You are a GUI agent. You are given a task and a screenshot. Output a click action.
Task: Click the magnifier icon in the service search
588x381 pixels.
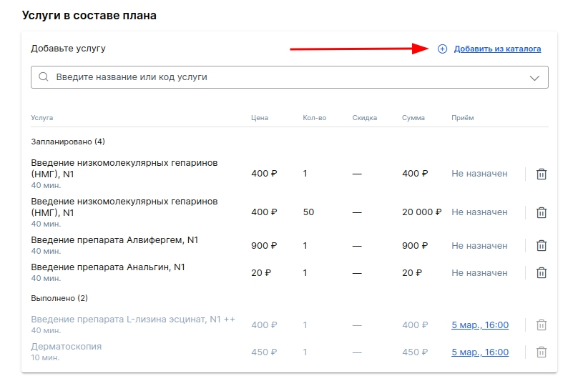[44, 76]
